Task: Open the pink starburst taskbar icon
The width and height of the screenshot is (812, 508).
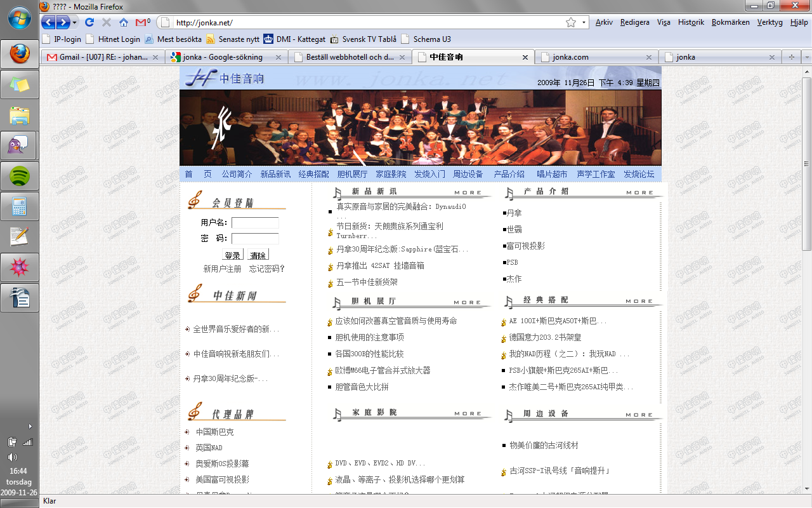Action: 20,267
